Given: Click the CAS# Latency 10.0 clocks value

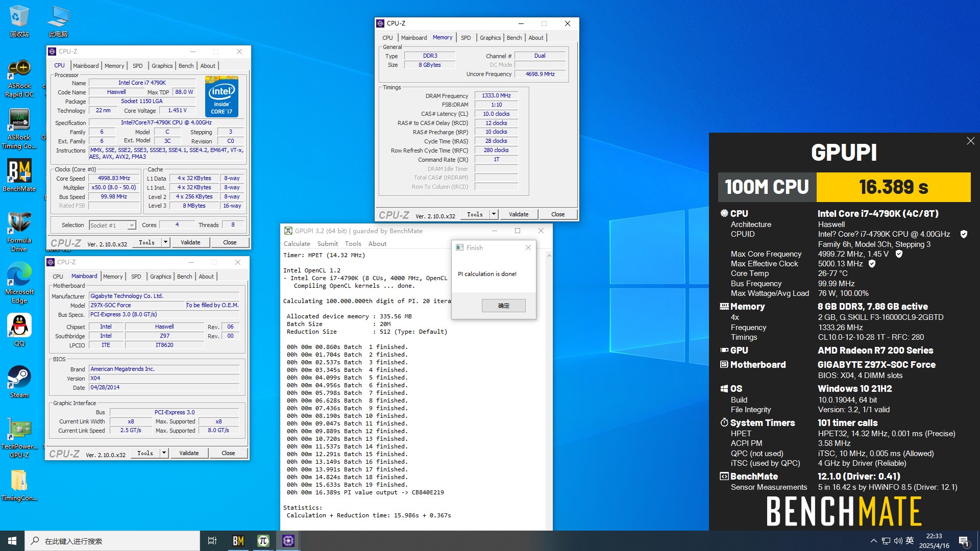Looking at the screenshot, I should pyautogui.click(x=496, y=114).
